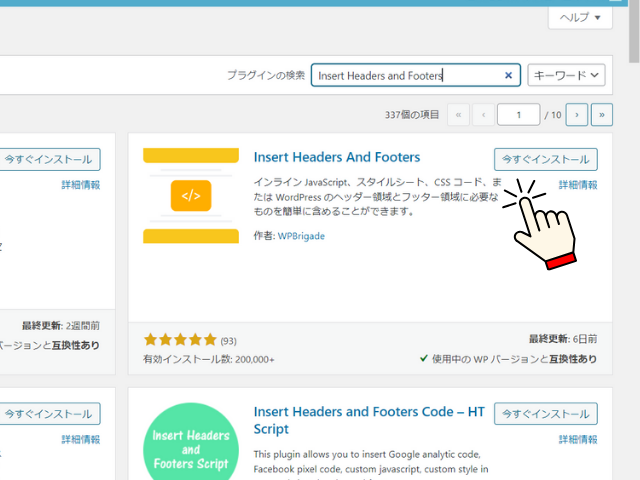Screen dimensions: 640x480
Task: Click the five-star rating of Insert Headers And Footers
Action: (x=180, y=340)
